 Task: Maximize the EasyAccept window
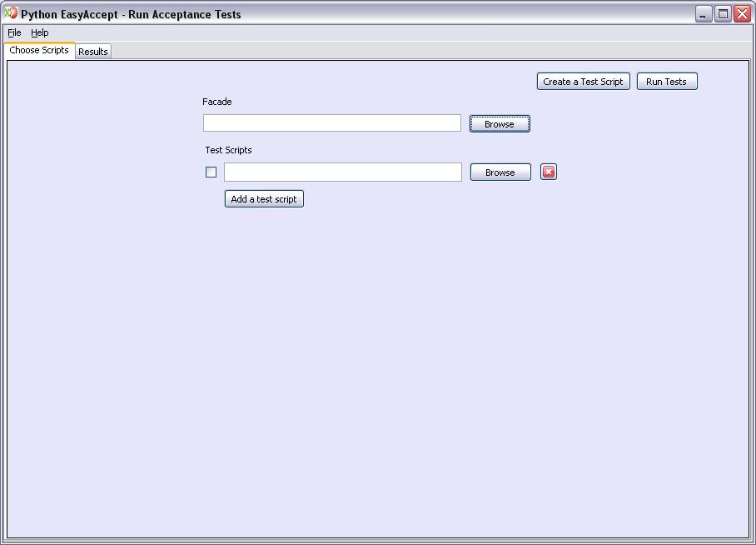pos(723,14)
